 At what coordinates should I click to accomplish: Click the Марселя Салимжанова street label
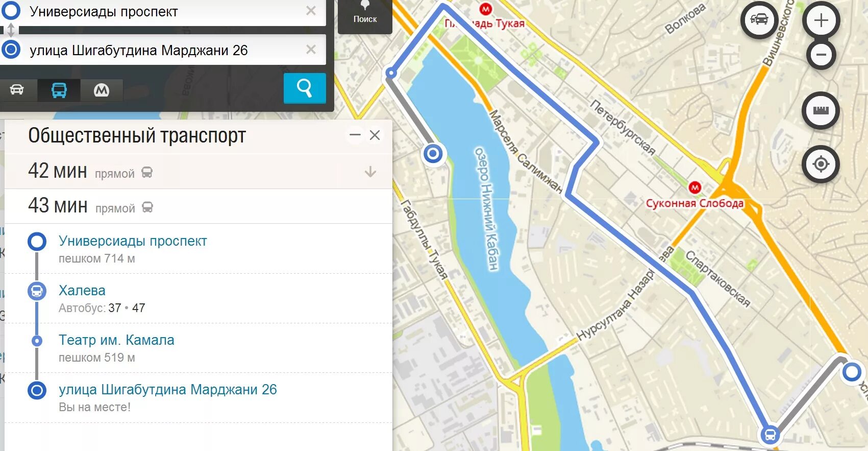coord(526,152)
